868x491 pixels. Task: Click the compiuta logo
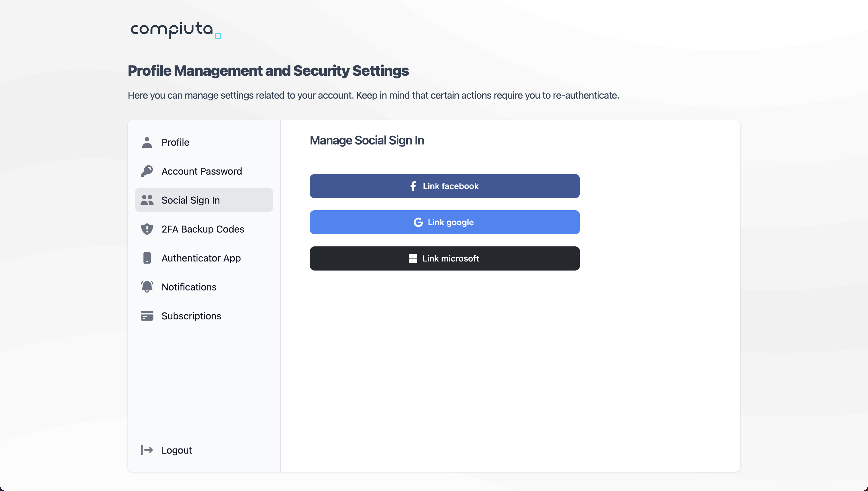(175, 30)
